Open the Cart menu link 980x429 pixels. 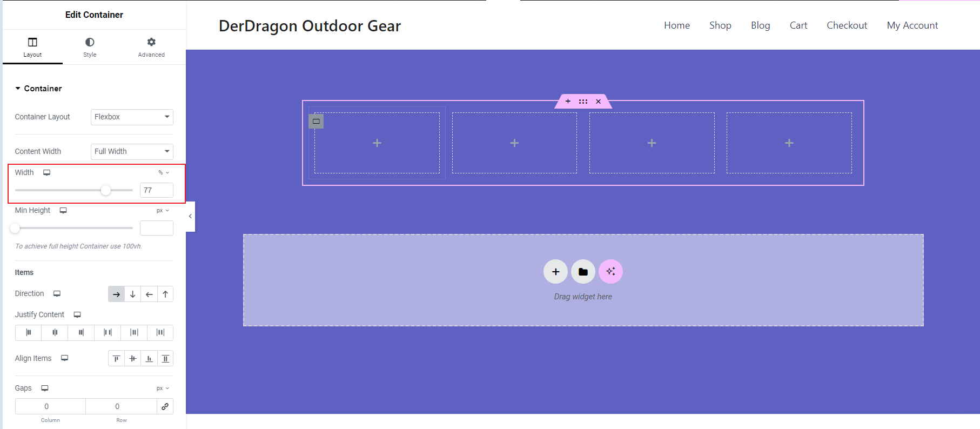[x=798, y=25]
